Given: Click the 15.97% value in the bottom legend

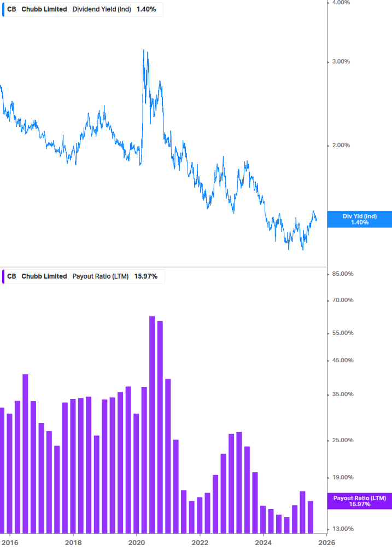Looking at the screenshot, I should coord(146,276).
